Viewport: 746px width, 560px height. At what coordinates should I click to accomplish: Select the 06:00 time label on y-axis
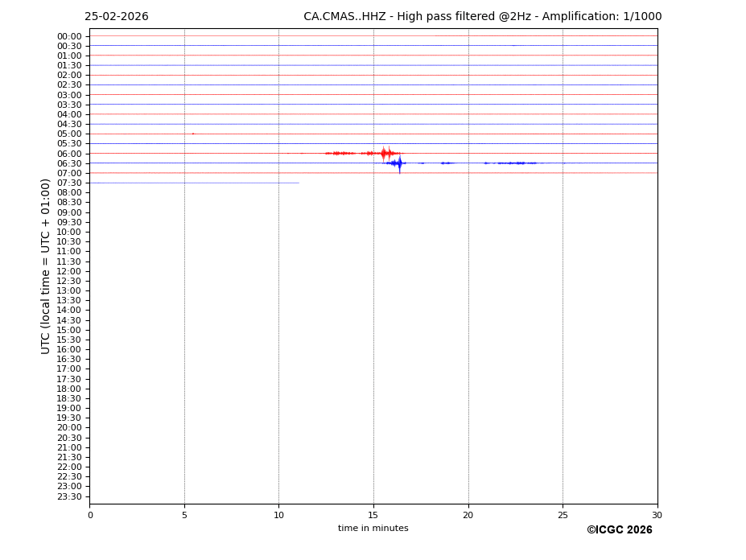click(x=69, y=154)
